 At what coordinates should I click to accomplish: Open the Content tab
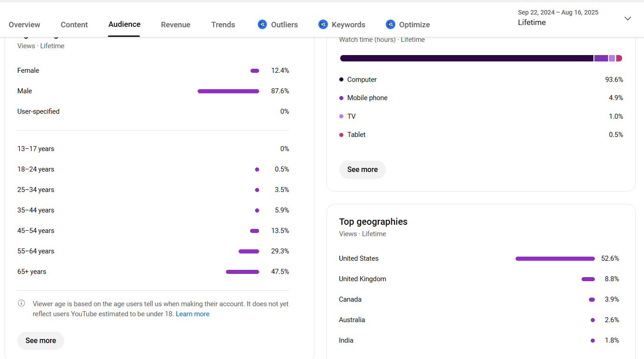pyautogui.click(x=74, y=25)
